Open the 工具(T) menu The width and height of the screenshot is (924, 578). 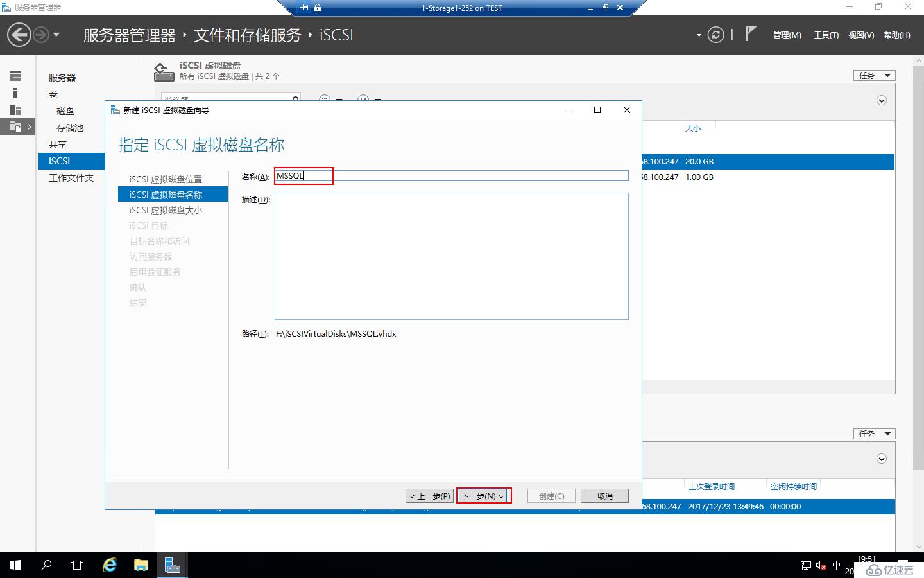[826, 35]
